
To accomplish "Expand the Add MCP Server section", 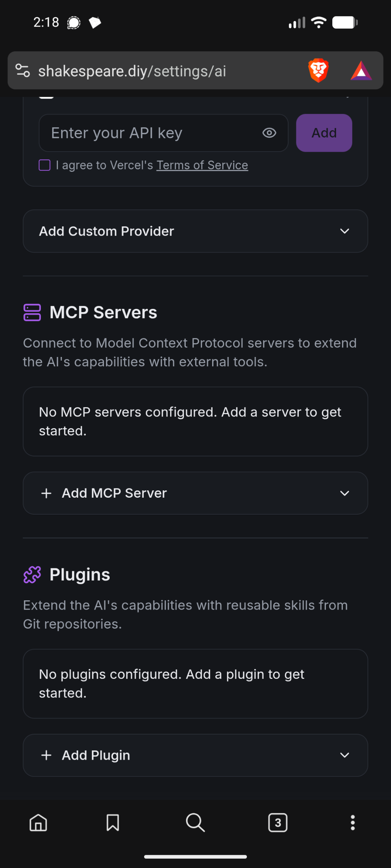I will click(195, 493).
